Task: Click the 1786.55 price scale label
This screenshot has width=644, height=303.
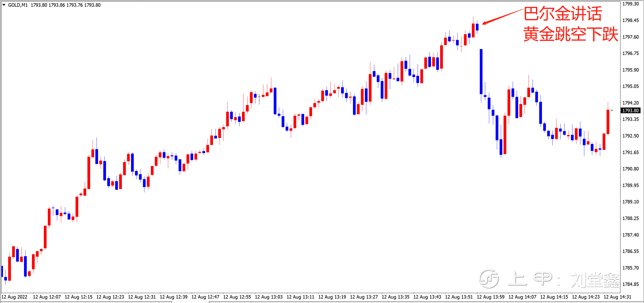Action: click(630, 251)
